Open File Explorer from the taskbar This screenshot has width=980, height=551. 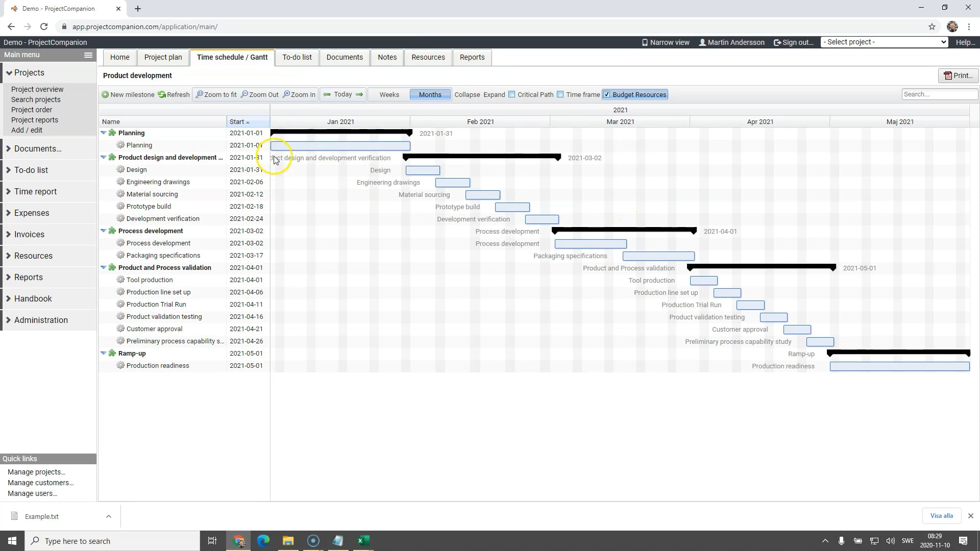(288, 541)
